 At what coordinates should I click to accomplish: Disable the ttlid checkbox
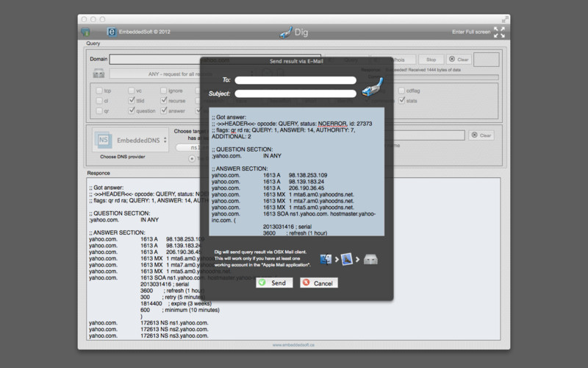click(x=132, y=100)
